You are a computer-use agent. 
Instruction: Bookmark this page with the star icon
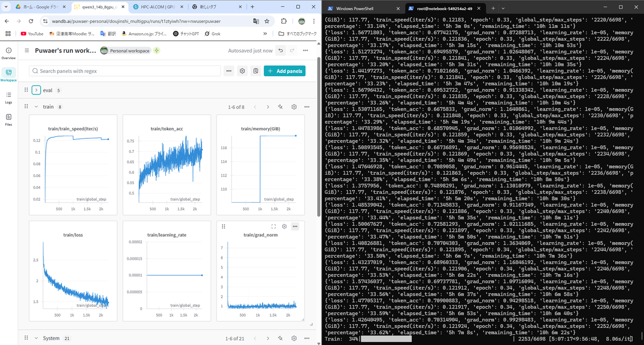[267, 21]
